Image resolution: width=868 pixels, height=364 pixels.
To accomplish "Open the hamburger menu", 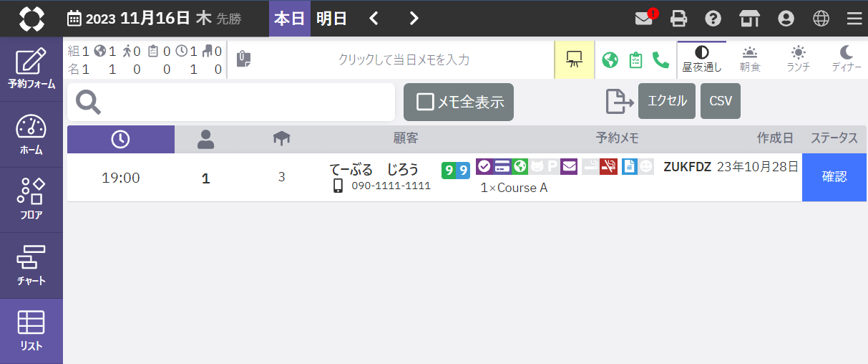I will [x=854, y=19].
